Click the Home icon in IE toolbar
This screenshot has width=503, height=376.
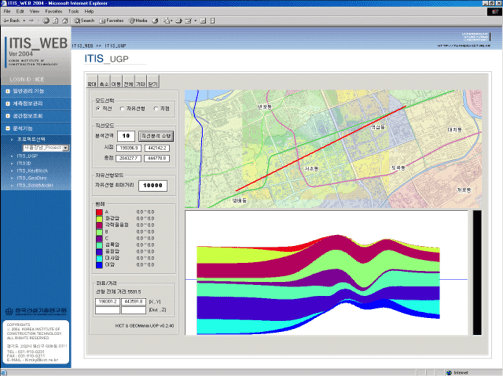(65, 21)
